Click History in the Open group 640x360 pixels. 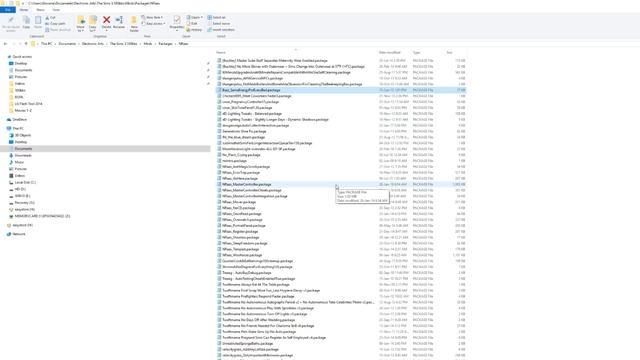tap(194, 30)
